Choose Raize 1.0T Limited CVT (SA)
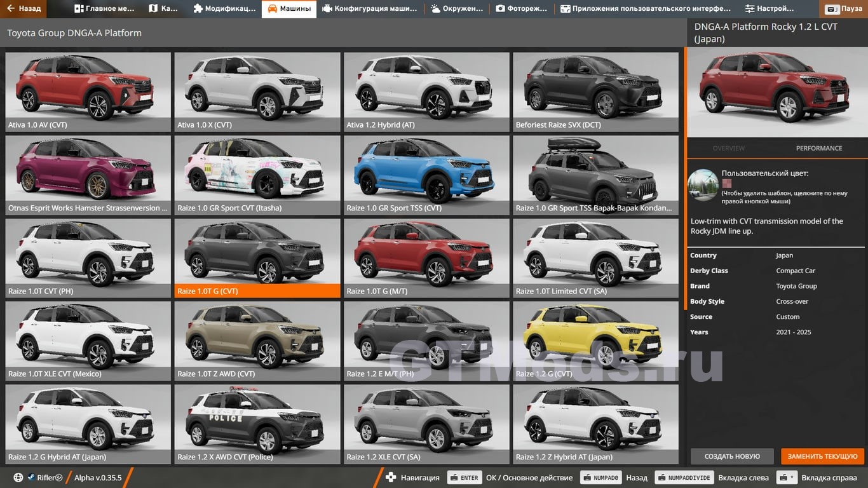This screenshot has width=868, height=488. click(x=596, y=258)
